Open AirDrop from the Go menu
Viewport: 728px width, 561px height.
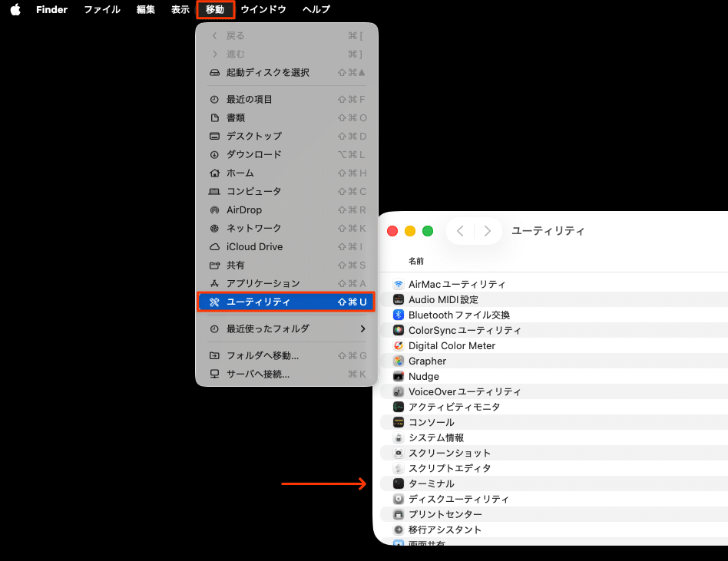287,210
